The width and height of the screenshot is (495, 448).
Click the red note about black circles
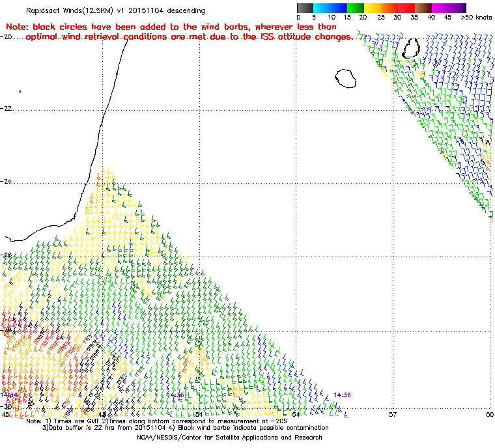[178, 32]
